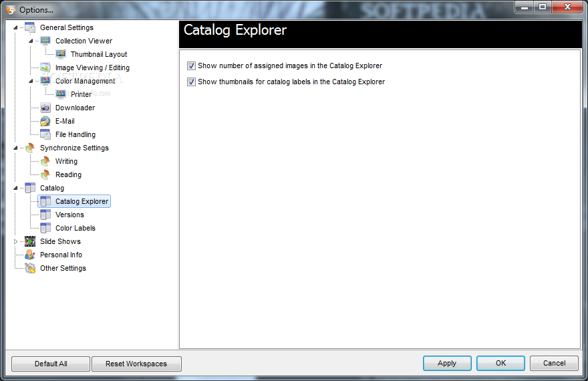Click the Reset Workspaces button

(136, 364)
